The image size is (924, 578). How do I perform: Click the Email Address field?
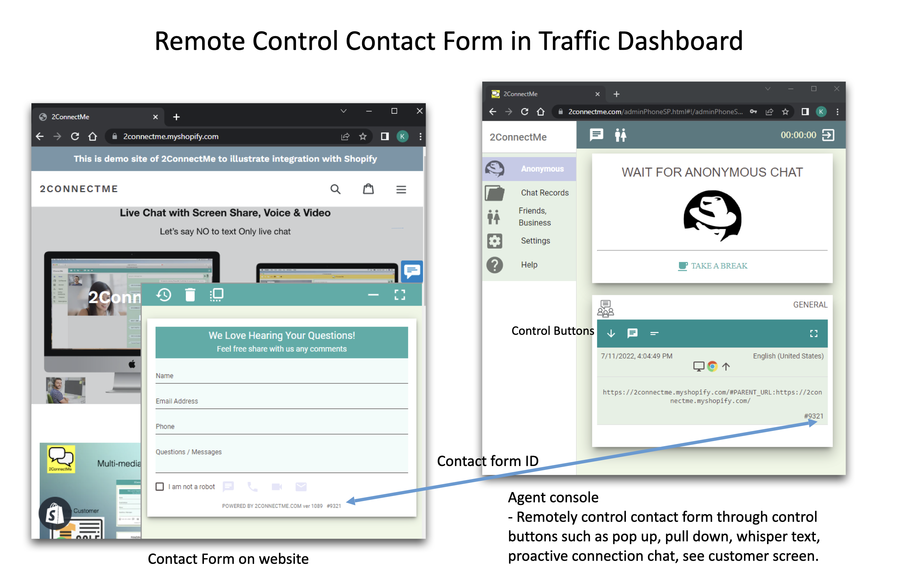[x=282, y=401]
